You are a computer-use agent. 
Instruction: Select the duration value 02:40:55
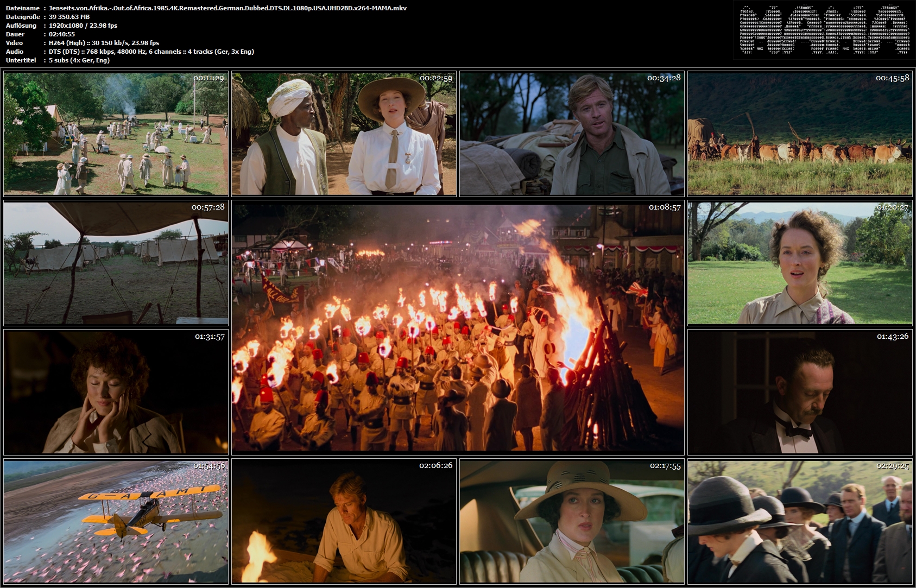(62, 34)
